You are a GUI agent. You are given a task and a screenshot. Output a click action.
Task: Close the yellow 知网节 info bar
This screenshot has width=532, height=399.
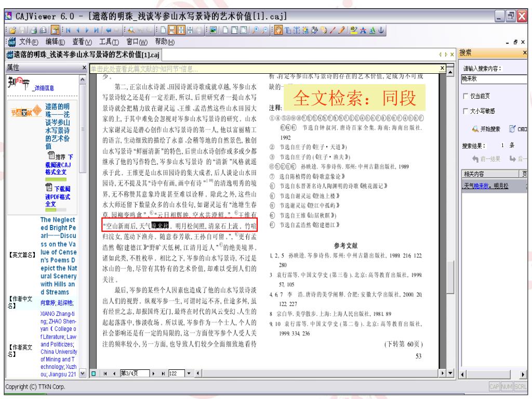pyautogui.click(x=442, y=68)
